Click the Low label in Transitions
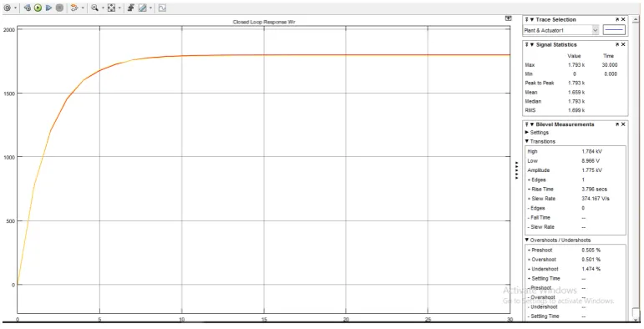The image size is (644, 329). coord(532,161)
